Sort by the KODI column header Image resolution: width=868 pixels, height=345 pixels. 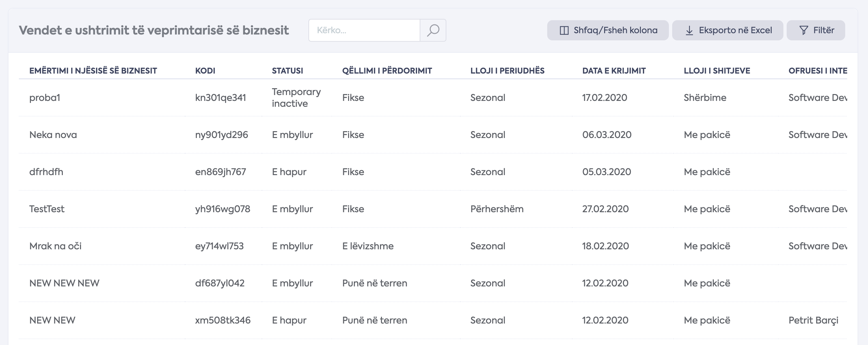point(205,71)
